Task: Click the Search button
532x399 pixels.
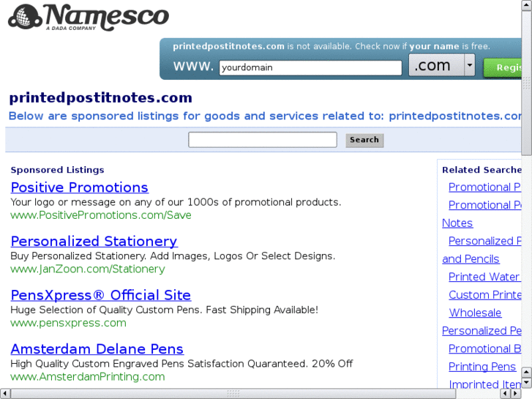Action: [x=364, y=140]
